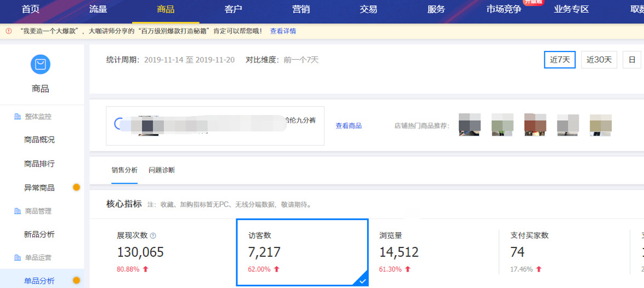Click the shopping bag 商品 icon in sidebar
The height and width of the screenshot is (288, 644).
pos(41,65)
